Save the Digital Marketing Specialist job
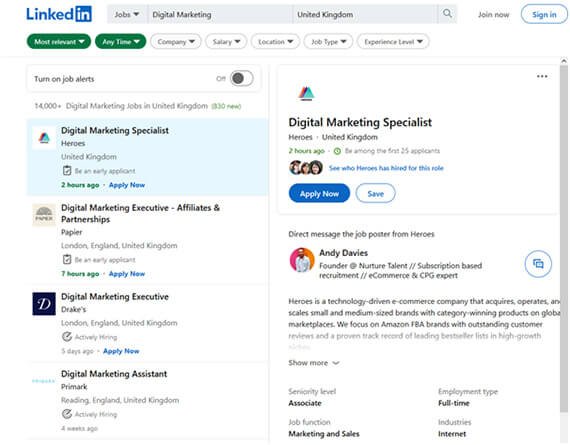The image size is (570, 445). 375,193
